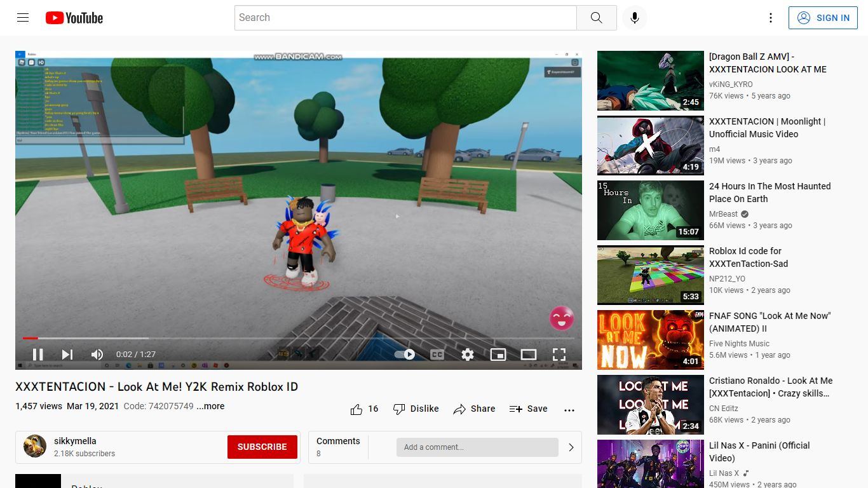Open Roblox Id code XXXTenTaction-Sad video
This screenshot has height=488, width=868.
749,257
